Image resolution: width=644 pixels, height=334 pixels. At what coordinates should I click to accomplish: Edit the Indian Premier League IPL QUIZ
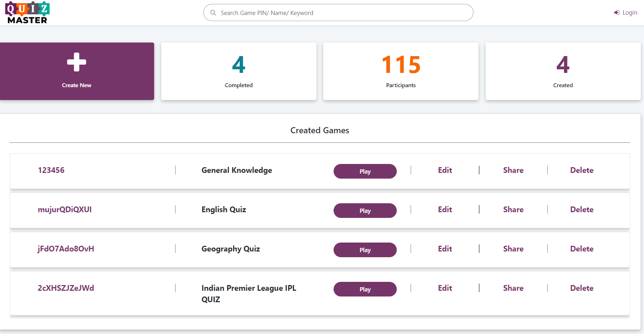pyautogui.click(x=445, y=288)
